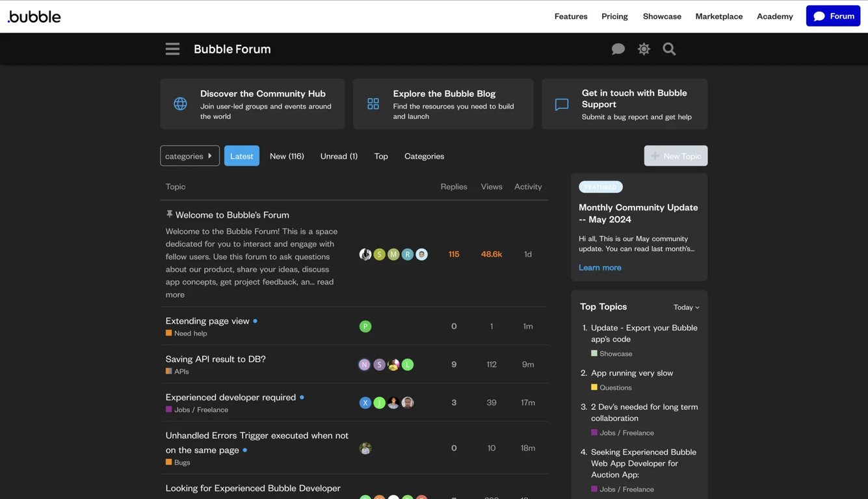Click the blue Forum button

point(833,16)
